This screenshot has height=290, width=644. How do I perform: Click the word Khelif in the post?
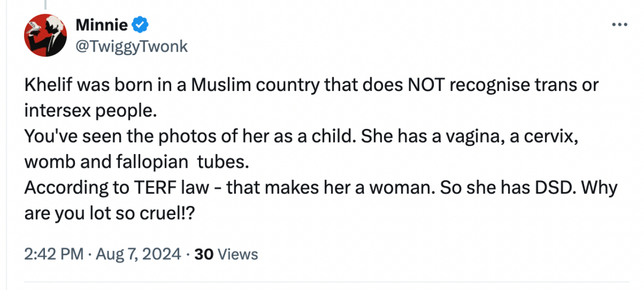(47, 85)
